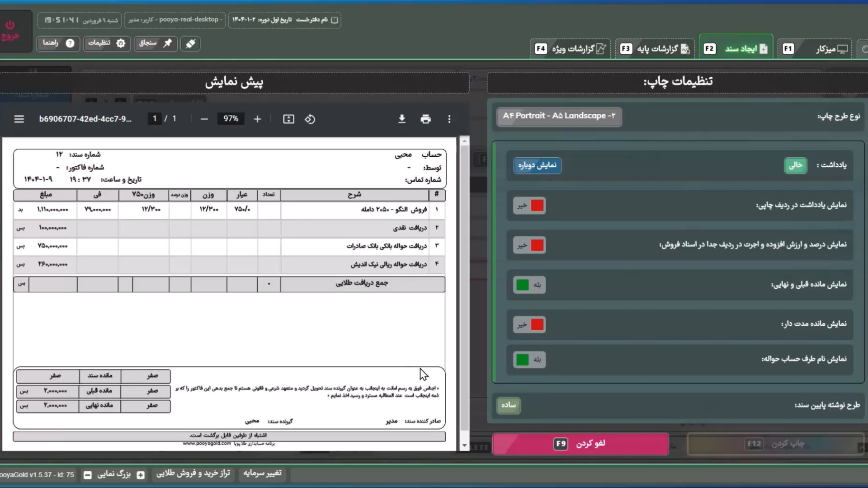Toggle نمایش یادداشت در ردیف چاپی switch
The image size is (868, 488).
529,206
